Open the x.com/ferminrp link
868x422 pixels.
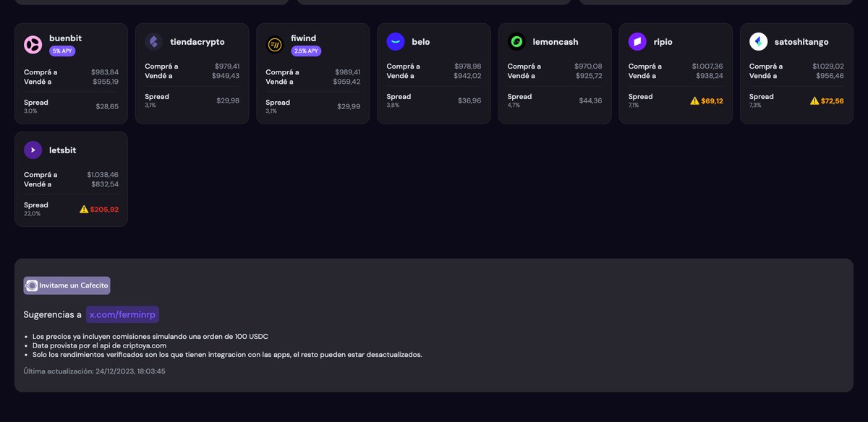tap(122, 315)
